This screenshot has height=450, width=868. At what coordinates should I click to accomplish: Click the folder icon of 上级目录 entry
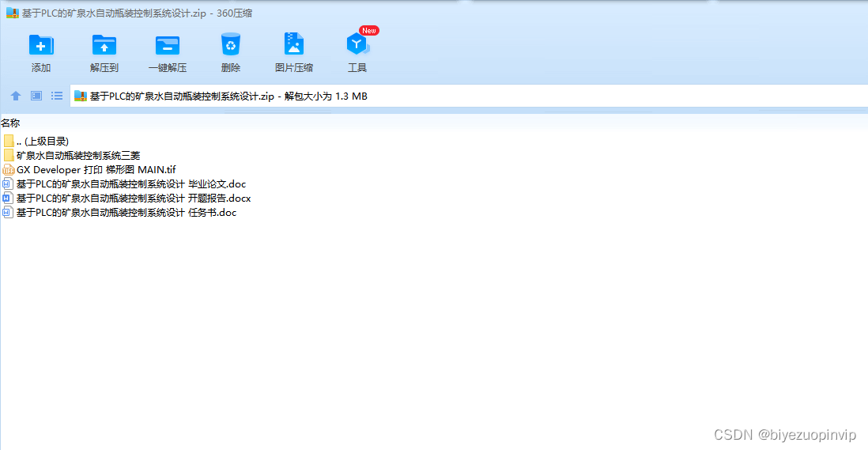click(9, 141)
